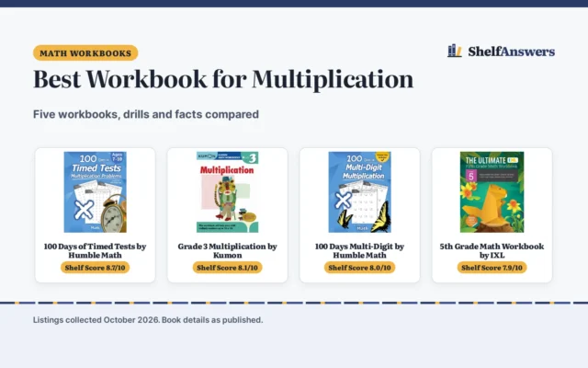Click the ShelfAnswers books logo icon
This screenshot has width=588, height=368.
coord(455,51)
